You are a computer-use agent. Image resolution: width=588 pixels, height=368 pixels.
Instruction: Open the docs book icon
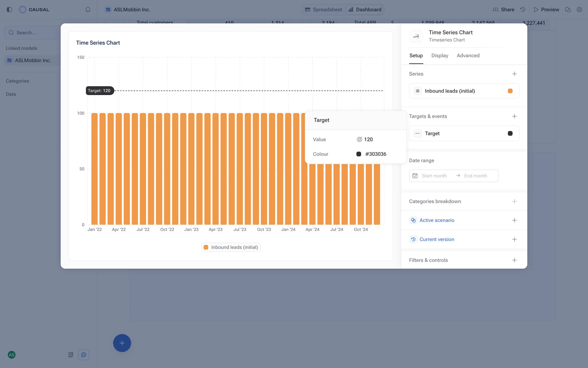click(x=71, y=355)
